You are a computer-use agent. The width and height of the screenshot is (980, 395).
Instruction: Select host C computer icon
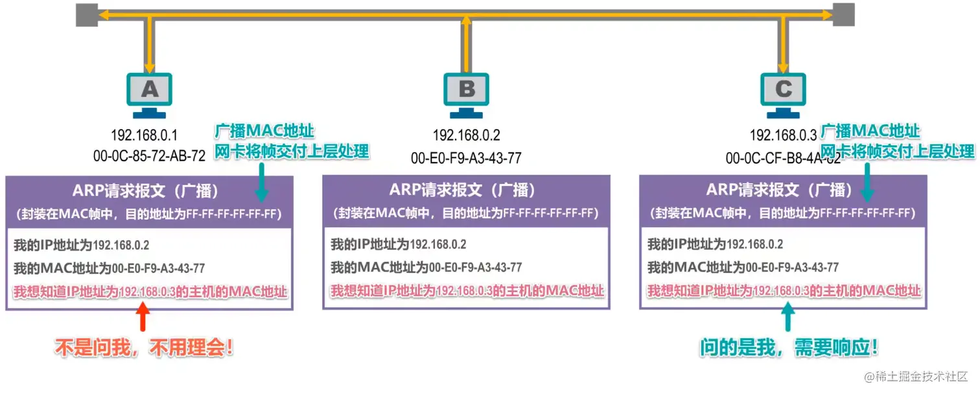(784, 88)
